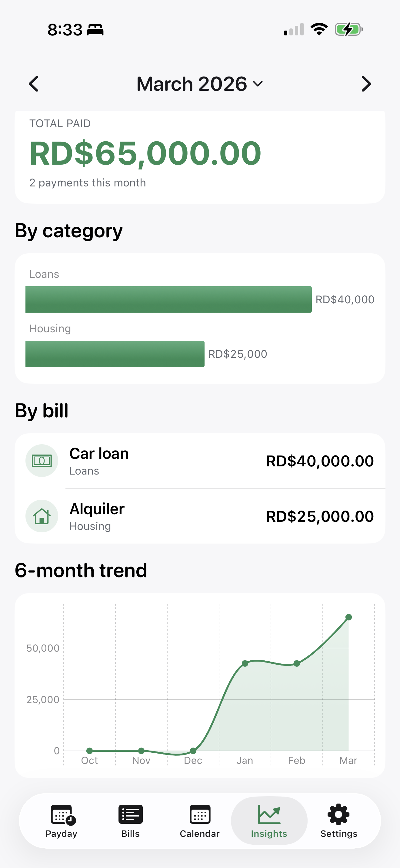Open the Payday tab
Screen dimensions: 400x868
(x=62, y=821)
